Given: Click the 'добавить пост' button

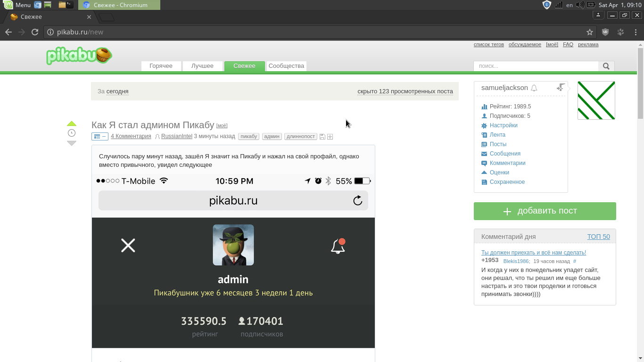Looking at the screenshot, I should (545, 211).
